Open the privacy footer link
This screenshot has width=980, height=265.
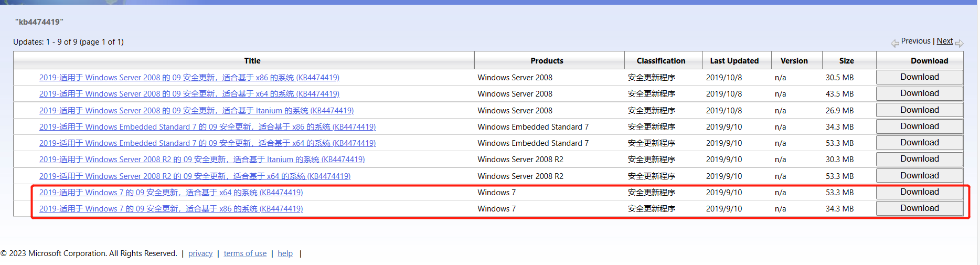tap(200, 253)
